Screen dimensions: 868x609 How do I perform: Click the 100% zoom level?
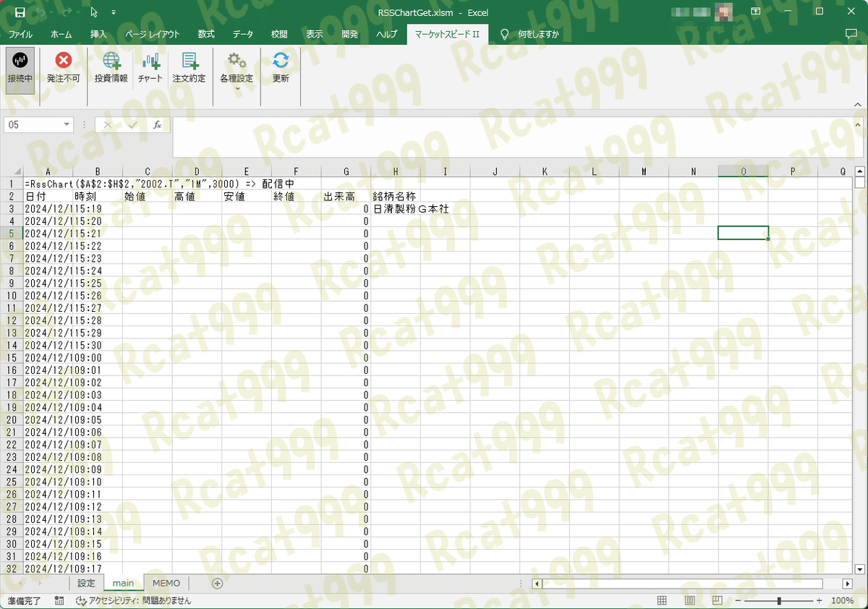click(x=843, y=601)
